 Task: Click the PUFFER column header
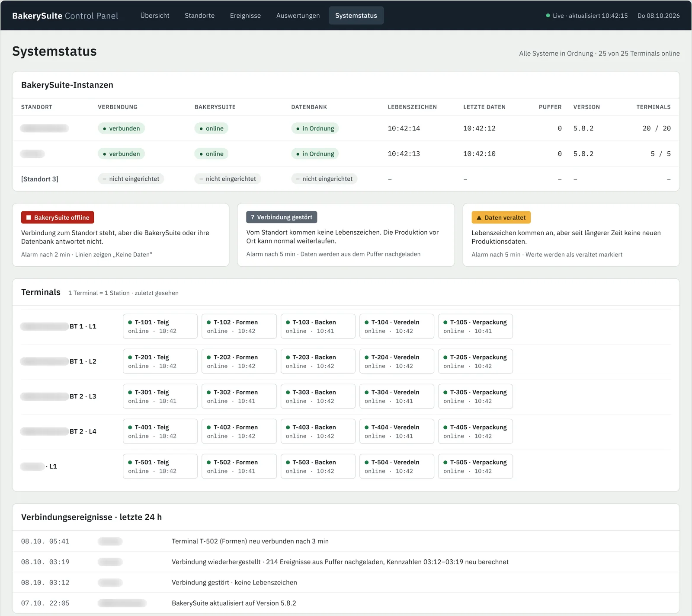[550, 107]
